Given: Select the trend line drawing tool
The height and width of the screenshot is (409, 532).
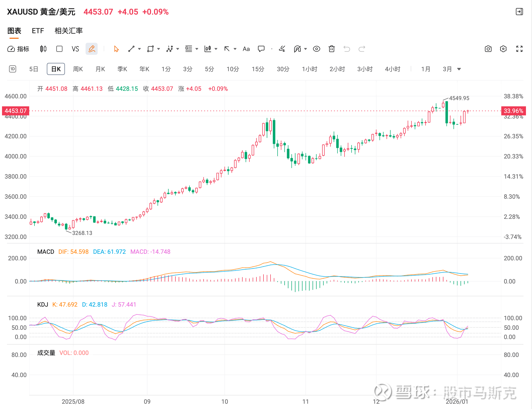Looking at the screenshot, I should click(x=131, y=49).
